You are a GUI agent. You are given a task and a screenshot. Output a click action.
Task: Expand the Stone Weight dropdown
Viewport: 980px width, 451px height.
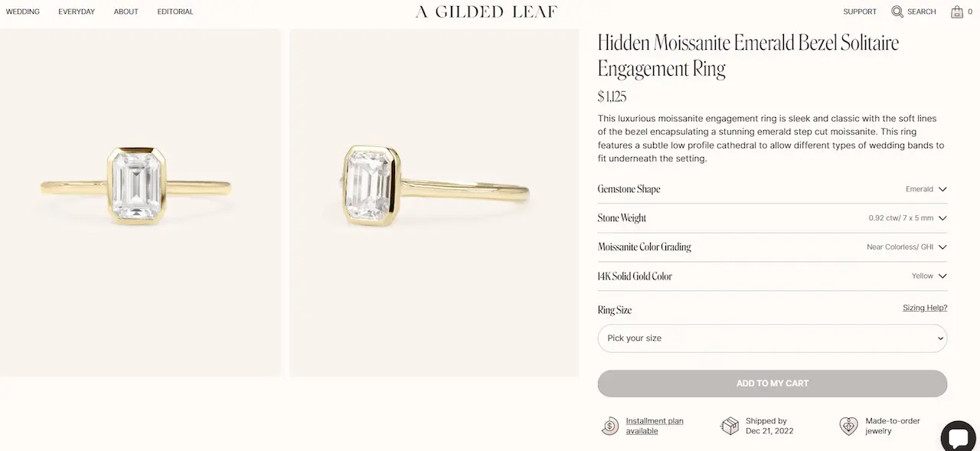click(942, 217)
